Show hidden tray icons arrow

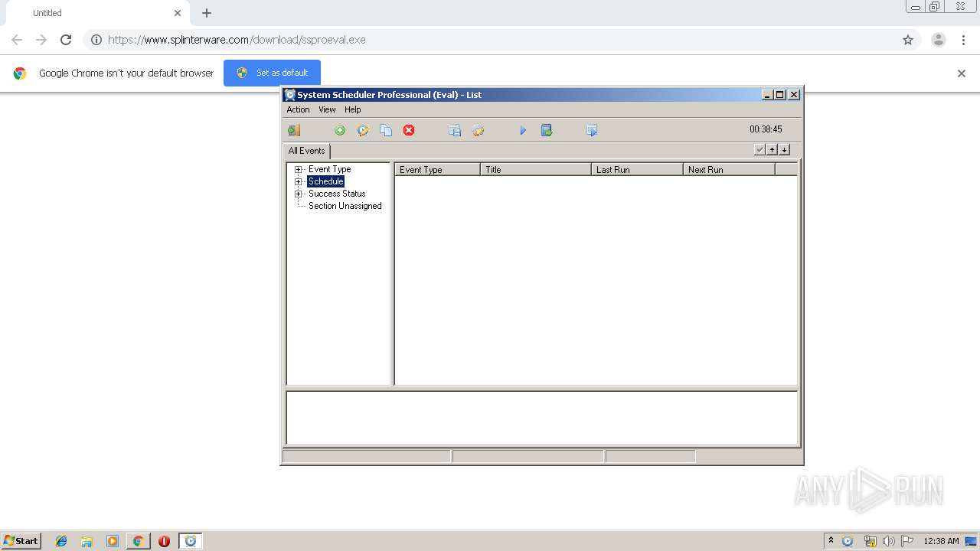(x=831, y=540)
